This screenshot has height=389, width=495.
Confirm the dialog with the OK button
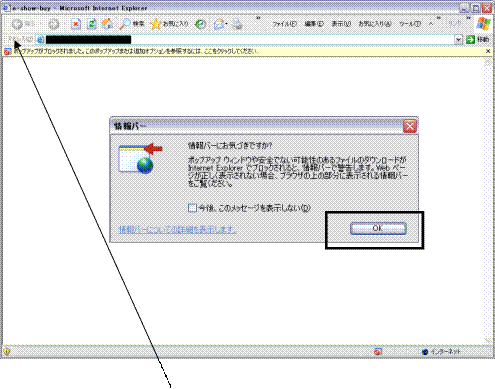point(378,228)
